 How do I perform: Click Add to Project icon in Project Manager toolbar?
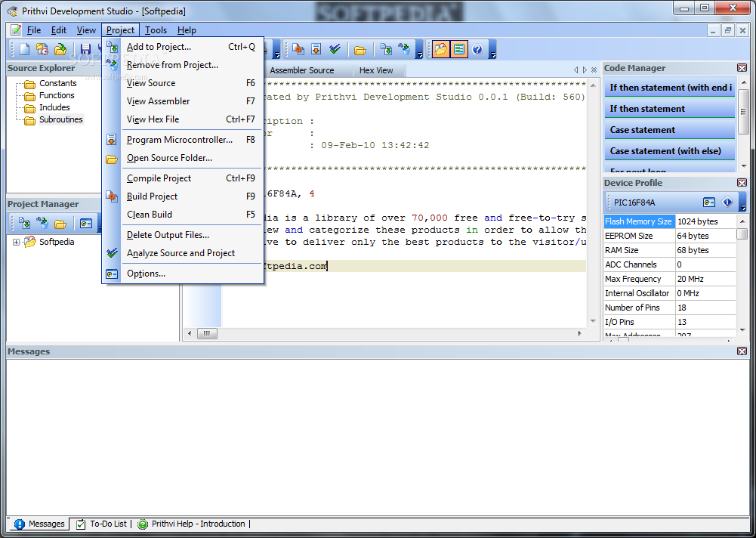tap(24, 224)
